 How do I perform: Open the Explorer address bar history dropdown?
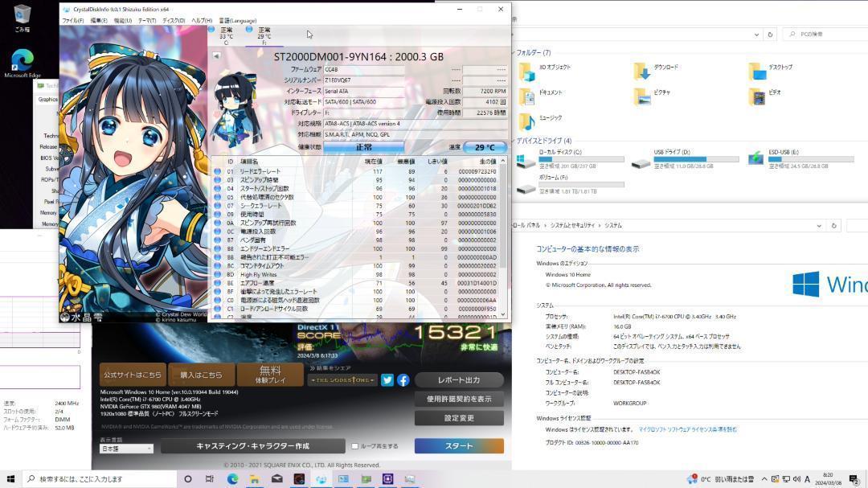[756, 35]
